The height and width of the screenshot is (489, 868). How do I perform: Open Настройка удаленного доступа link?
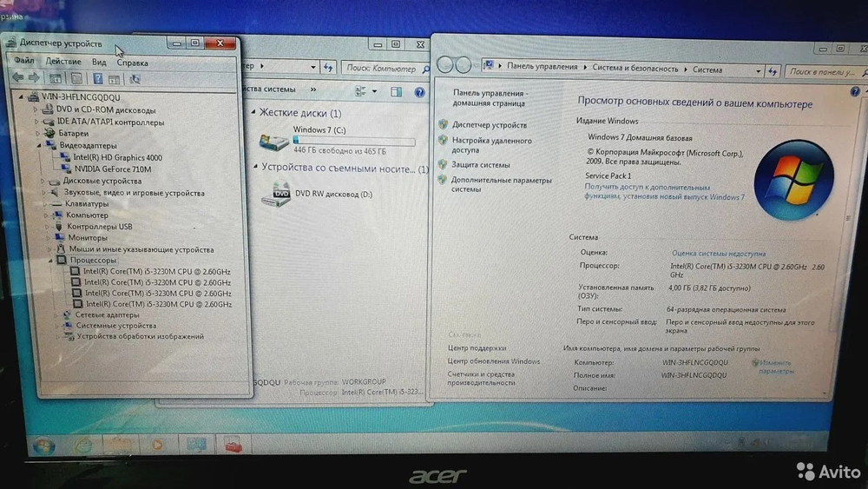tap(491, 145)
